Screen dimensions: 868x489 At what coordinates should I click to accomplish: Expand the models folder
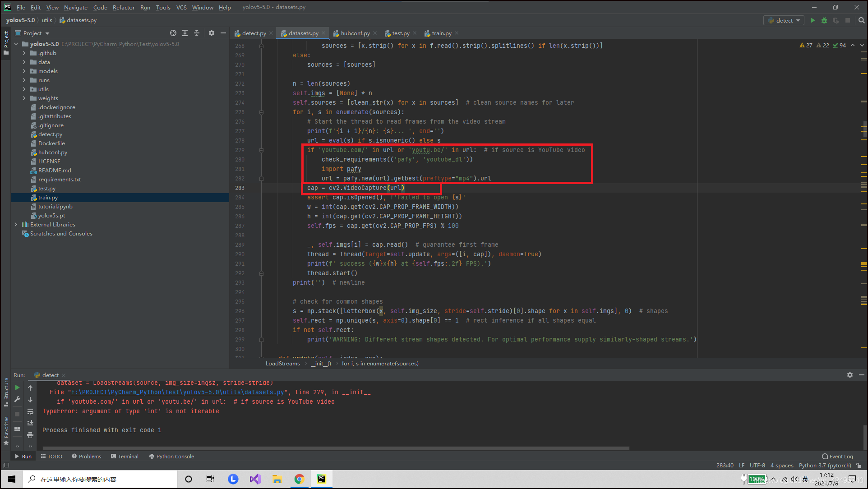pyautogui.click(x=24, y=71)
